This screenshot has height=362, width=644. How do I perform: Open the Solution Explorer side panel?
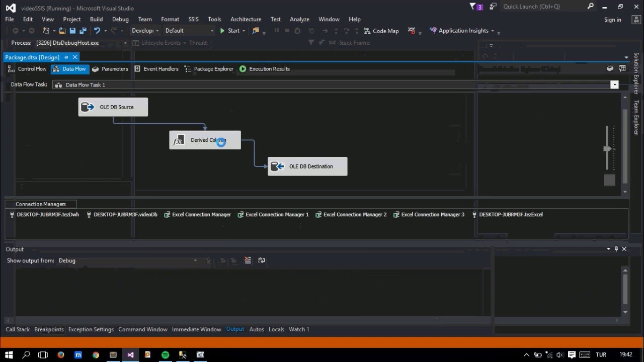[636, 74]
